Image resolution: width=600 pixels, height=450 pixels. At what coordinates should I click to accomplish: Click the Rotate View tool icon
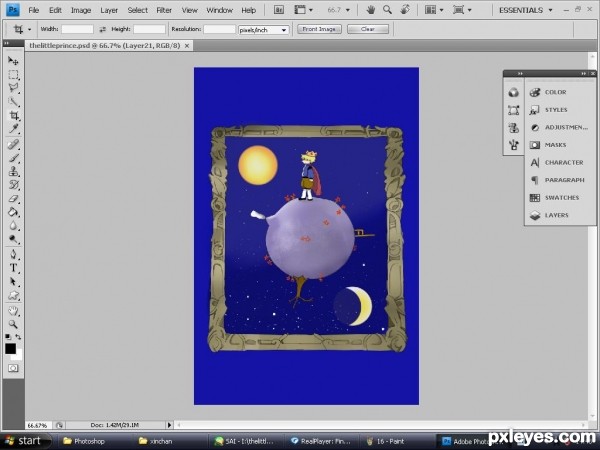coord(405,10)
